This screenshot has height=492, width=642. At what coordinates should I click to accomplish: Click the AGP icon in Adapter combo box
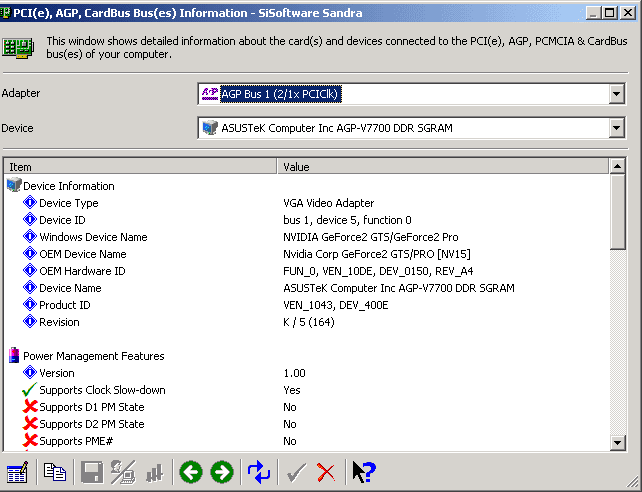click(x=210, y=93)
